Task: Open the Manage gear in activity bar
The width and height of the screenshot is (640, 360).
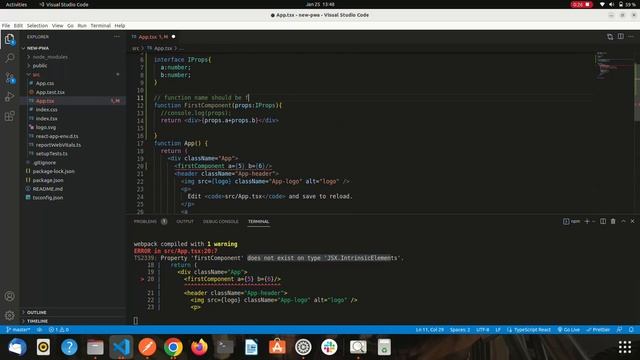Action: click(x=9, y=315)
